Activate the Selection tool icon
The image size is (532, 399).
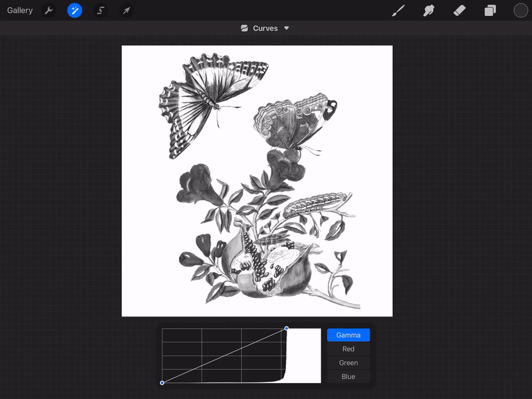[100, 11]
